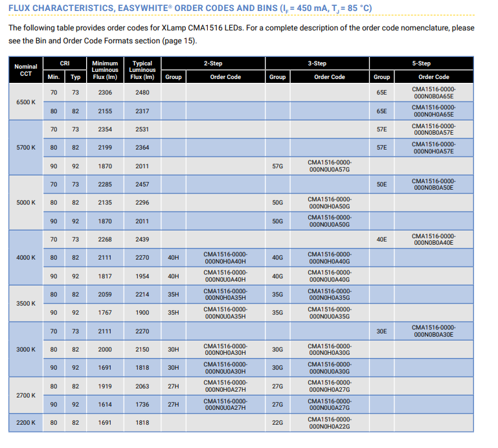498x448 pixels.
Task: Click typical flux value 2150
Action: click(x=142, y=349)
